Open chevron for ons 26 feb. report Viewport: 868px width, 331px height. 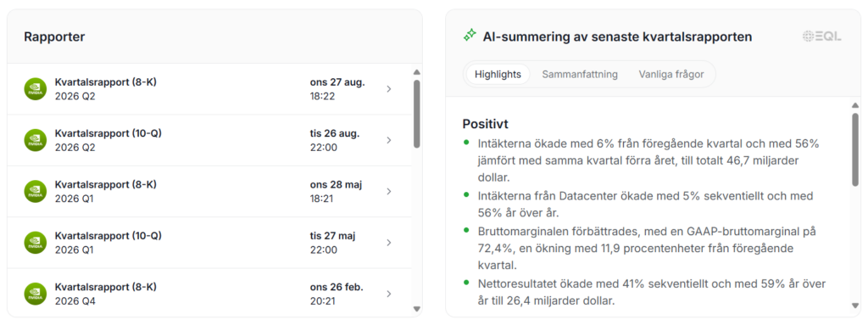(388, 294)
